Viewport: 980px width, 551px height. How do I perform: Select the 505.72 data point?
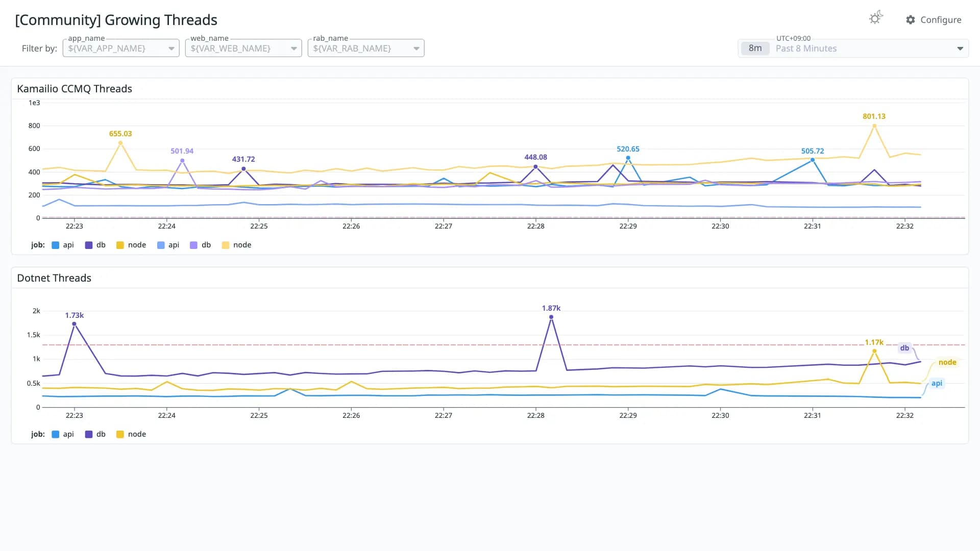coord(813,160)
